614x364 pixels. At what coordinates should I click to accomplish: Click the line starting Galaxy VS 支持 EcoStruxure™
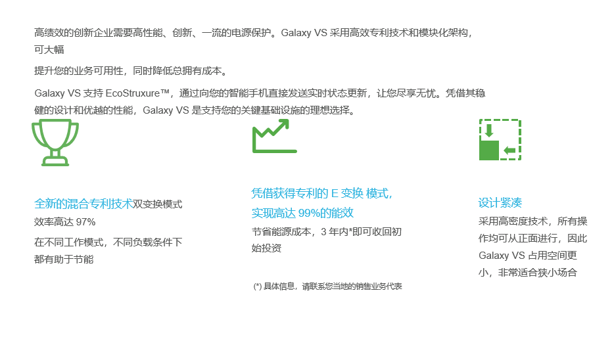tap(260, 93)
